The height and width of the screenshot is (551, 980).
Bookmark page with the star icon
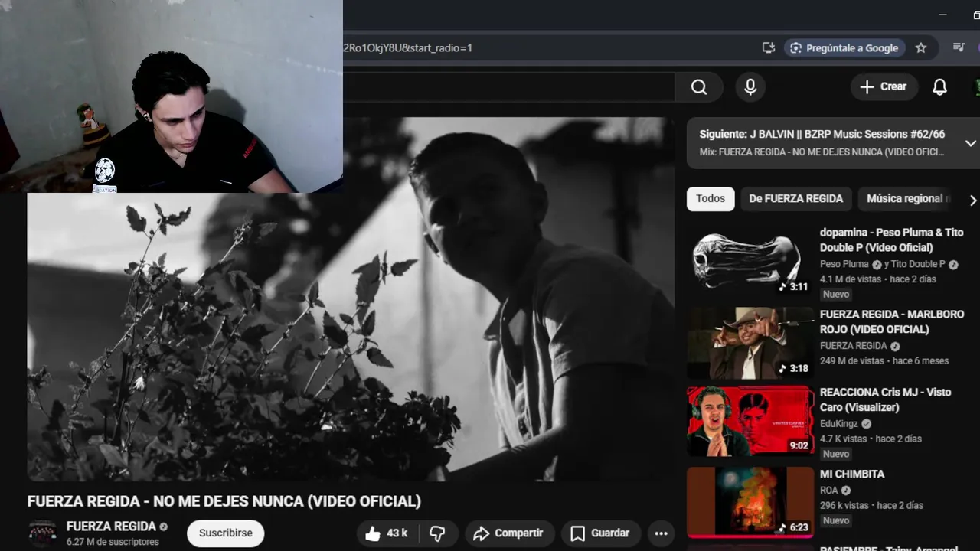[x=921, y=47]
